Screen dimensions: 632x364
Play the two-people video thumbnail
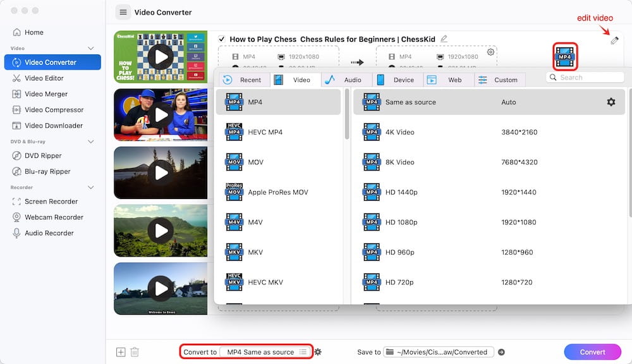click(161, 115)
